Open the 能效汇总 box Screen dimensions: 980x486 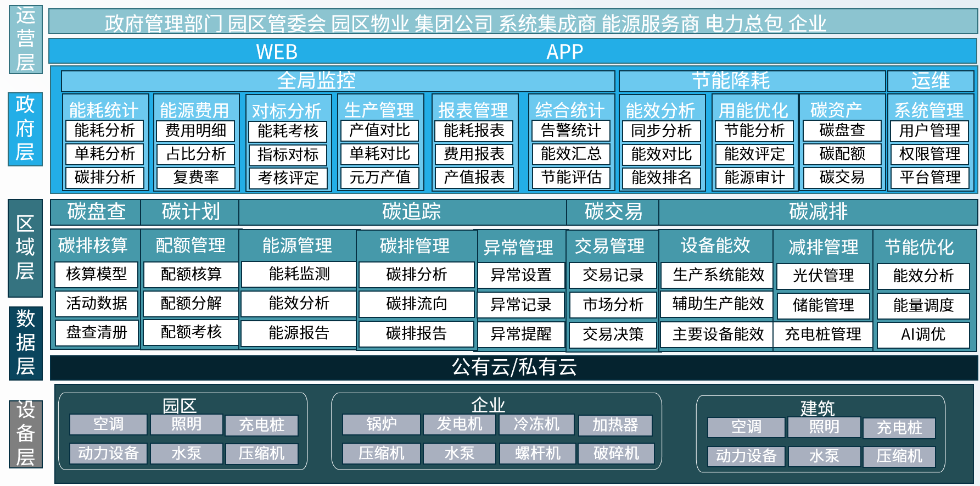point(571,154)
